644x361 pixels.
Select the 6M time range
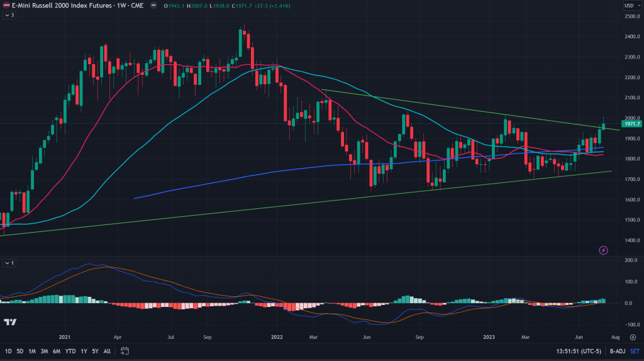57,350
